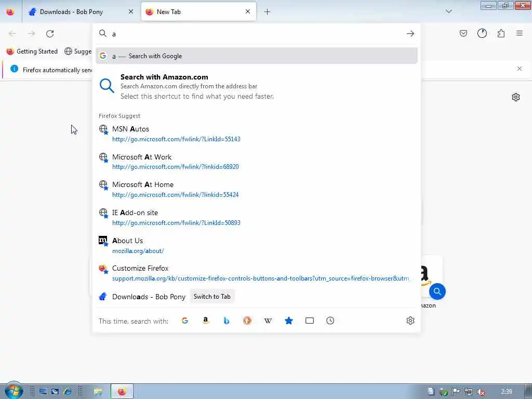Search history via clock icon
Viewport: 532px width, 399px height.
pos(330,321)
